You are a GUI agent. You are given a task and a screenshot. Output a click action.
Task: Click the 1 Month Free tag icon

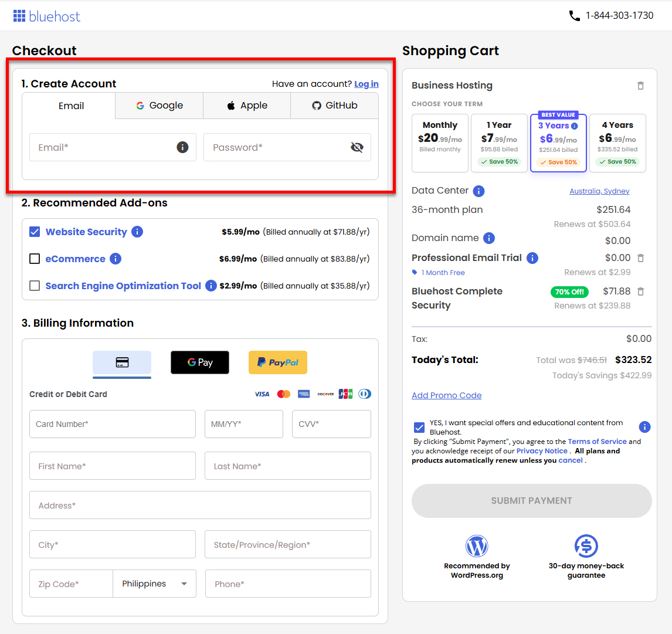pyautogui.click(x=415, y=272)
